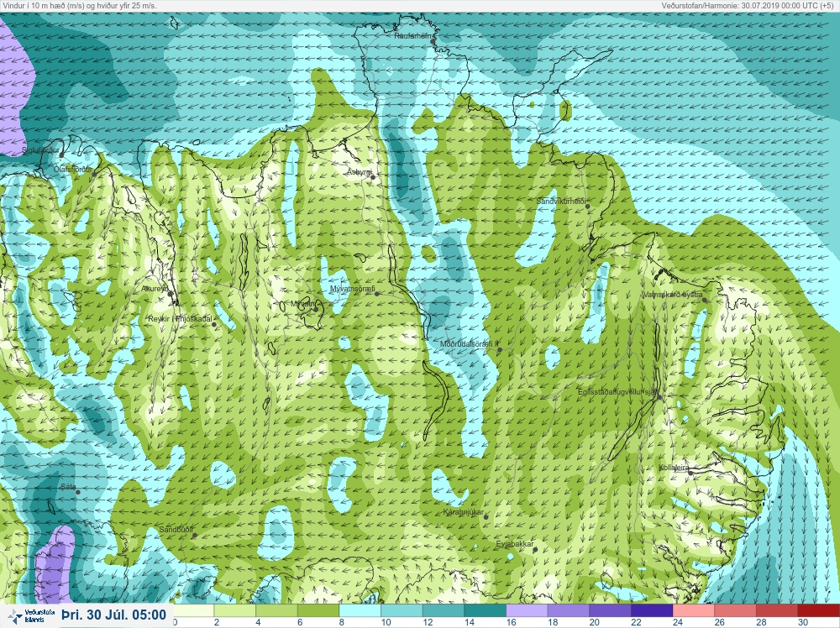Select the 26–28 m/s salmon red swatch

coord(736,610)
